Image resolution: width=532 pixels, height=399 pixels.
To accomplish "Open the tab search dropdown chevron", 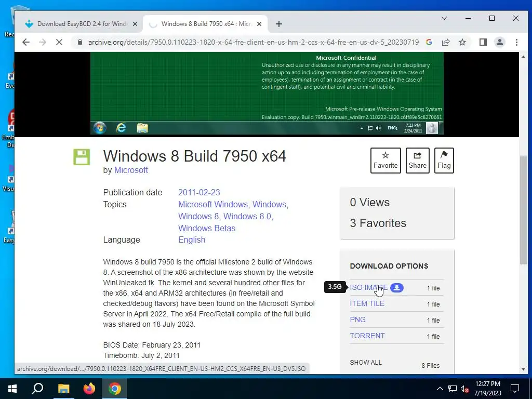I will click(444, 18).
